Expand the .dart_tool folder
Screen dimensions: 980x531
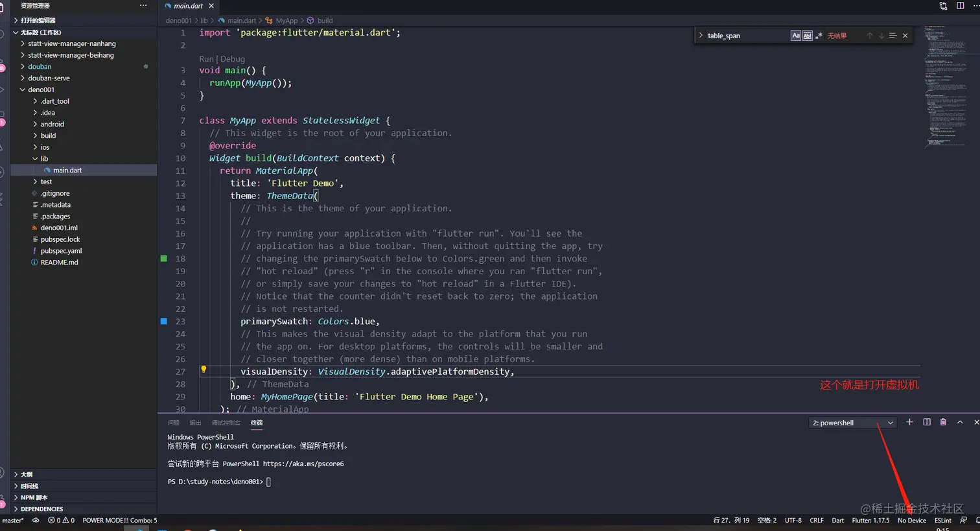[x=84, y=101]
